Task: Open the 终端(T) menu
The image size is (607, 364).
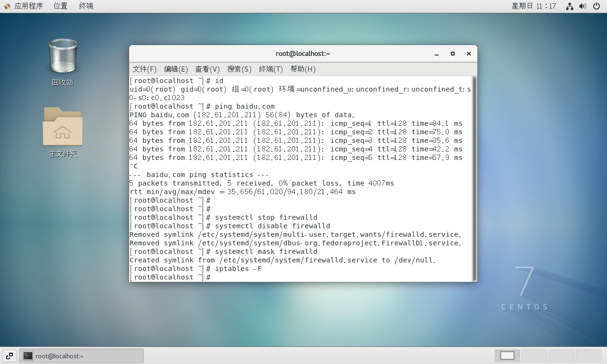Action: coord(271,69)
